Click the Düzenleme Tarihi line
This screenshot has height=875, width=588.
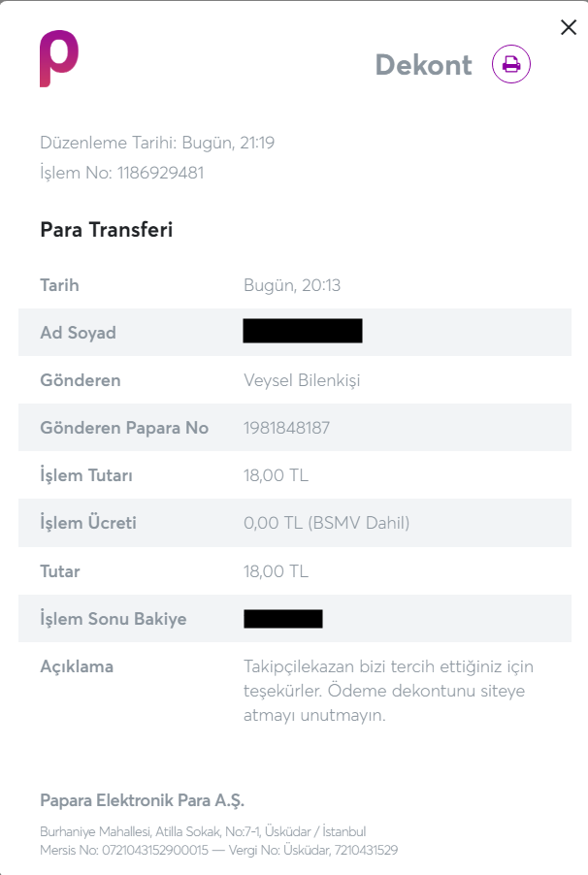tap(157, 143)
